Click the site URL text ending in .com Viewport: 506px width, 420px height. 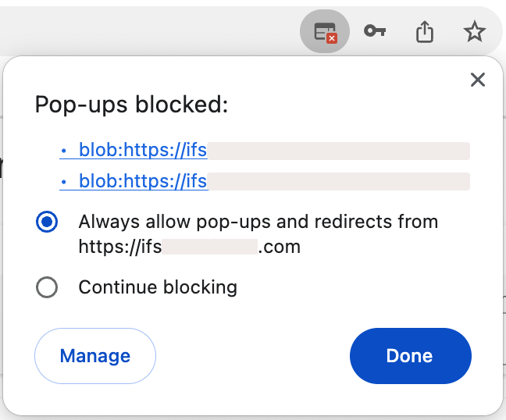point(189,247)
